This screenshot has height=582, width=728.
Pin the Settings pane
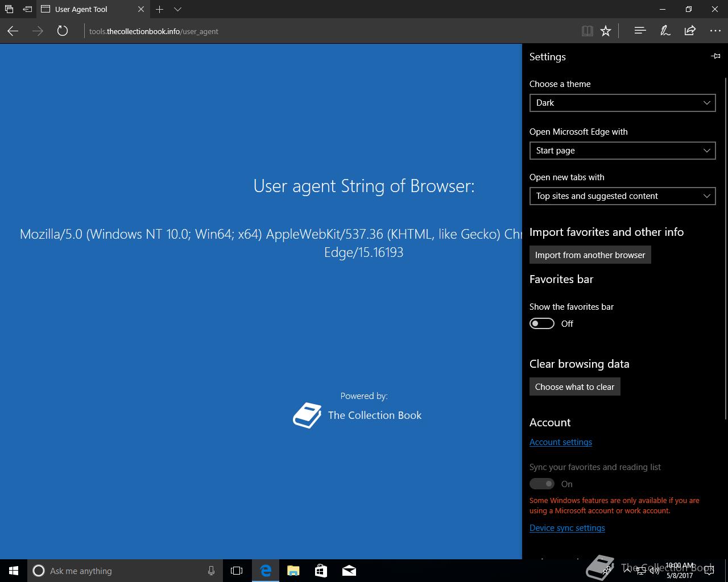tap(715, 56)
